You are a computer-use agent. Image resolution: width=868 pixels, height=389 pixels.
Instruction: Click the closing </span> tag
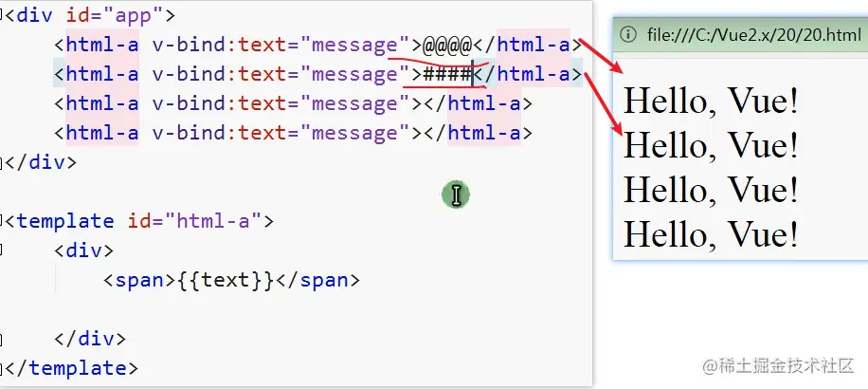[317, 280]
